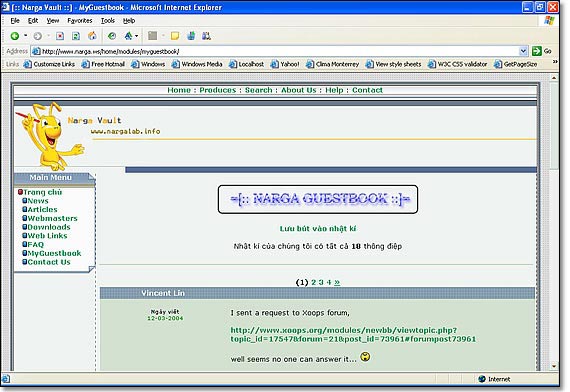The image size is (570, 392).
Task: Click the Back button in toolbar
Action: pos(15,36)
